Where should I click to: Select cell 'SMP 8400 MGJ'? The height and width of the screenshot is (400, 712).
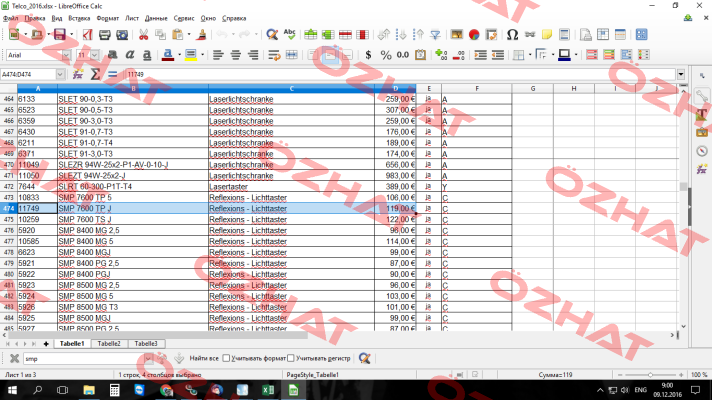click(133, 252)
